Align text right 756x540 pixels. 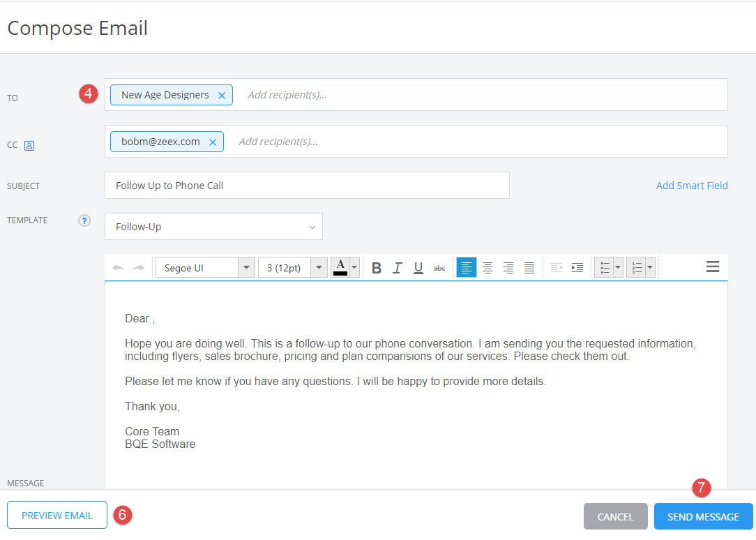pos(508,268)
